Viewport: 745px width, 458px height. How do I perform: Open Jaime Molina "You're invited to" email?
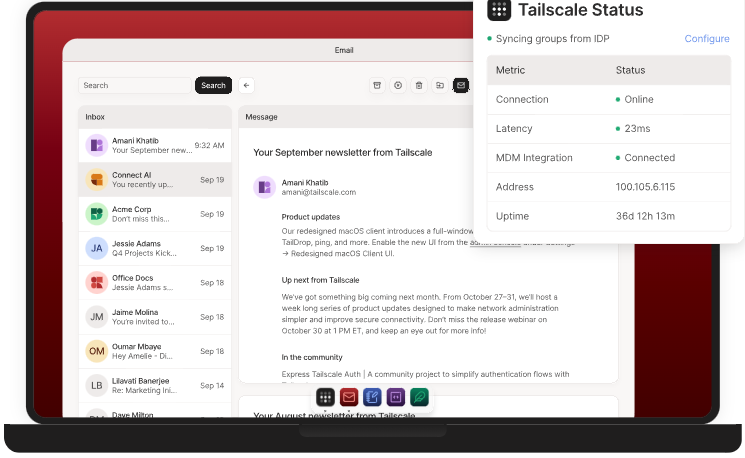[155, 317]
